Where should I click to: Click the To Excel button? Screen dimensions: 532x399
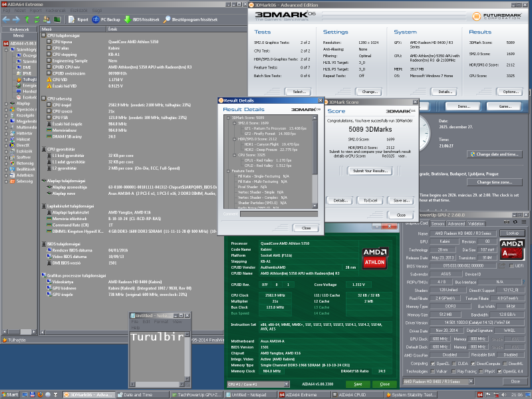[371, 200]
